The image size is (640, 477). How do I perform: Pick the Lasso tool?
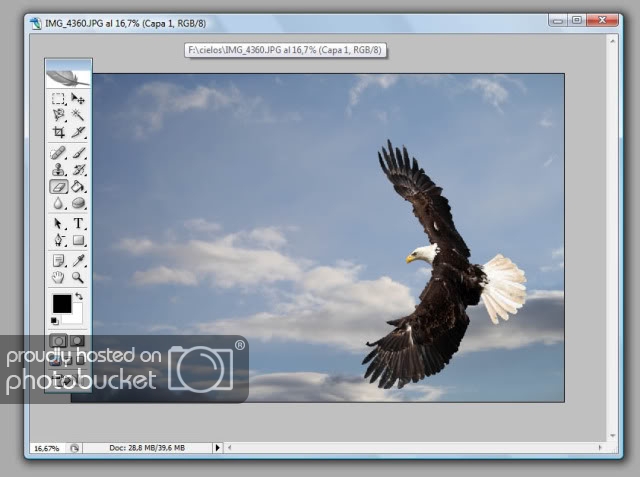tap(59, 115)
